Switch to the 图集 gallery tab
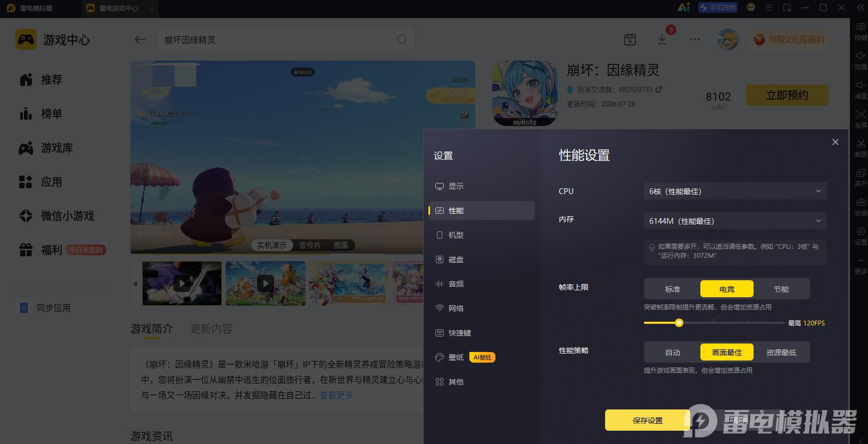 (x=341, y=245)
